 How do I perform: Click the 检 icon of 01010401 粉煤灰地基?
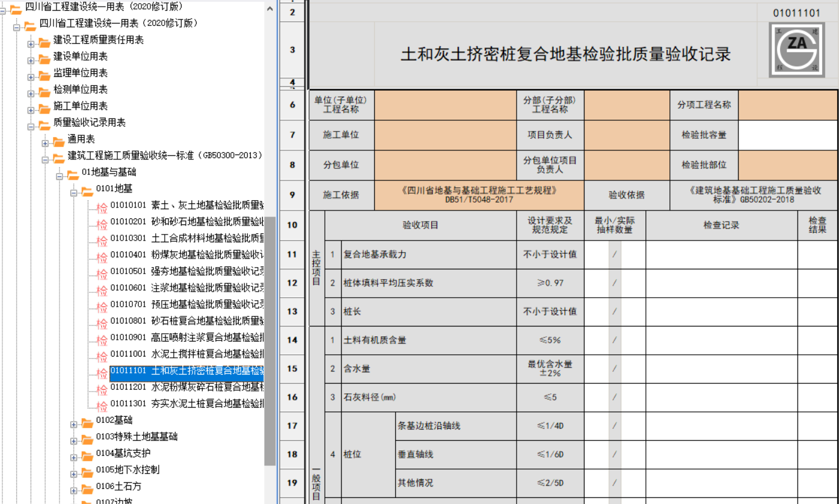click(x=102, y=257)
